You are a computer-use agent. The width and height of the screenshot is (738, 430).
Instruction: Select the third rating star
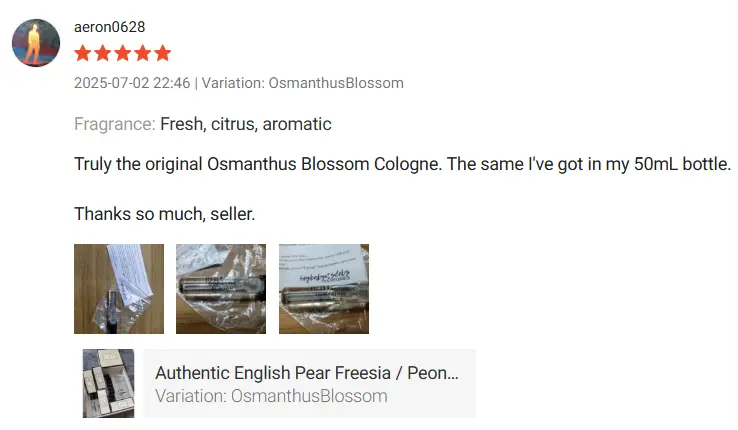[x=122, y=53]
